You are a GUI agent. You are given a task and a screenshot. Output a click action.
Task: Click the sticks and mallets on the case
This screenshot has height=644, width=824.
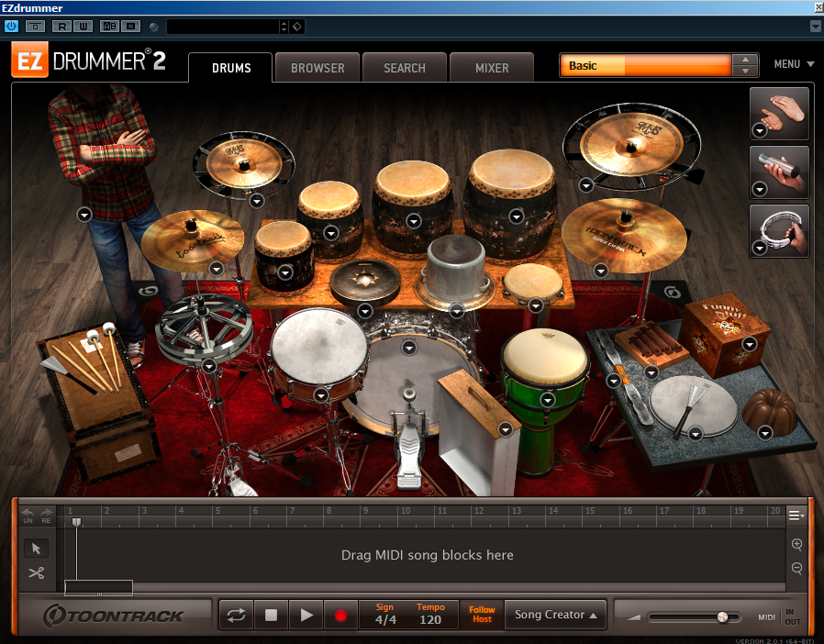point(86,360)
